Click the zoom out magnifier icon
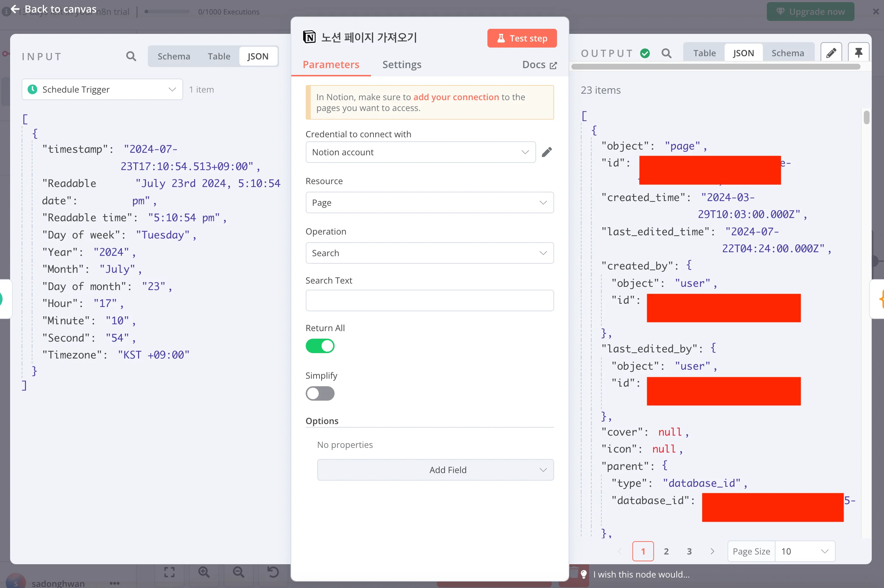The image size is (884, 588). tap(238, 572)
